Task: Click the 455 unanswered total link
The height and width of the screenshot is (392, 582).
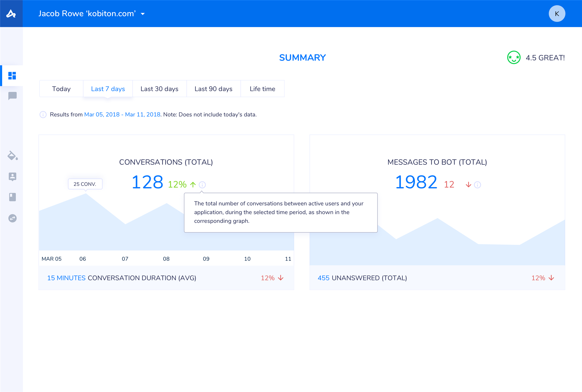Action: tap(323, 278)
